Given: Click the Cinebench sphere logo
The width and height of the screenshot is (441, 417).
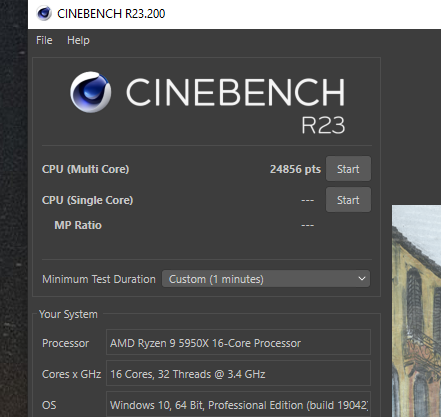Looking at the screenshot, I should 91,92.
